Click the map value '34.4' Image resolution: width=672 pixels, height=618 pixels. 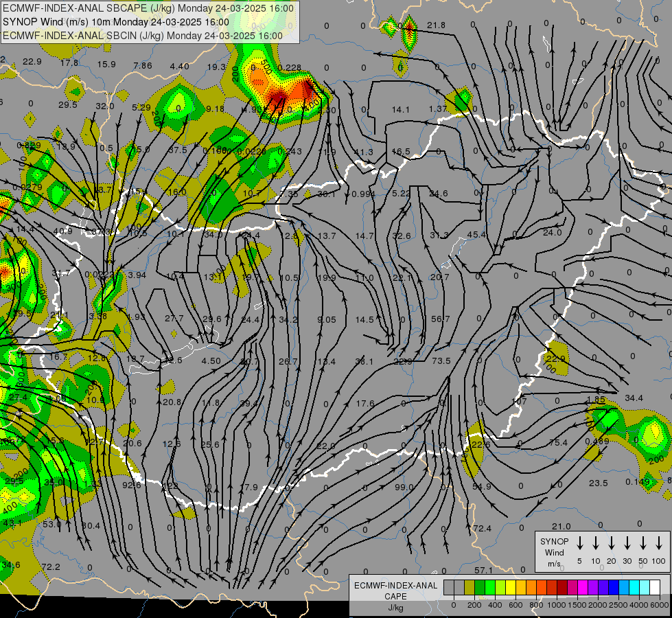coord(634,398)
